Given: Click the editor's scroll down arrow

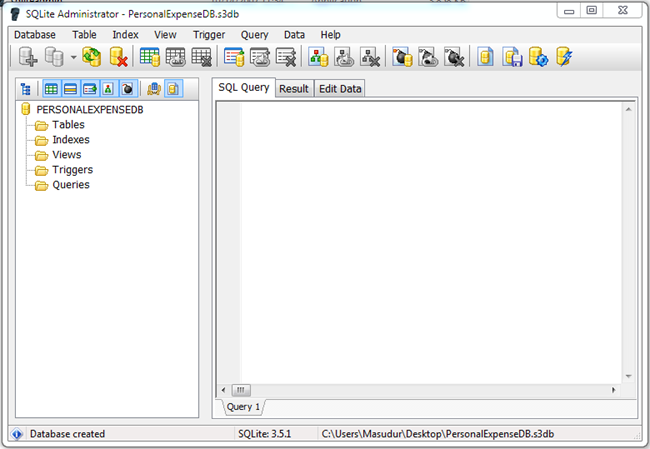Looking at the screenshot, I should point(628,376).
